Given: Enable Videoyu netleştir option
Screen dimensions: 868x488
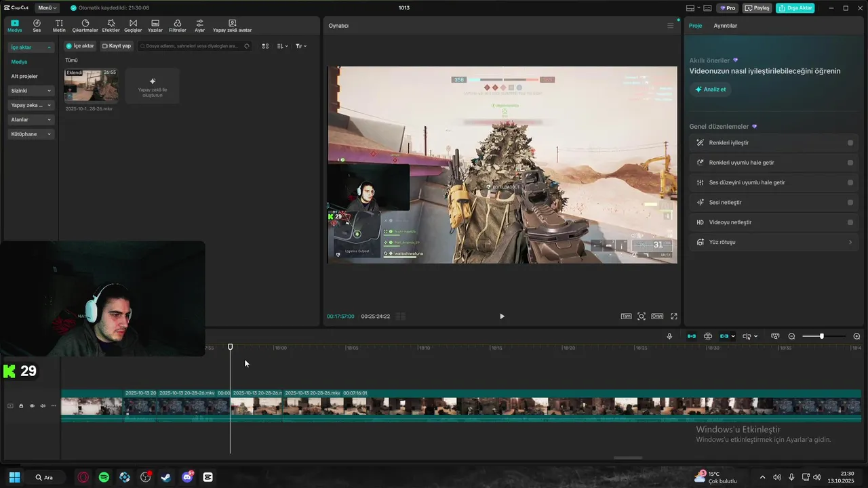Looking at the screenshot, I should (x=850, y=222).
